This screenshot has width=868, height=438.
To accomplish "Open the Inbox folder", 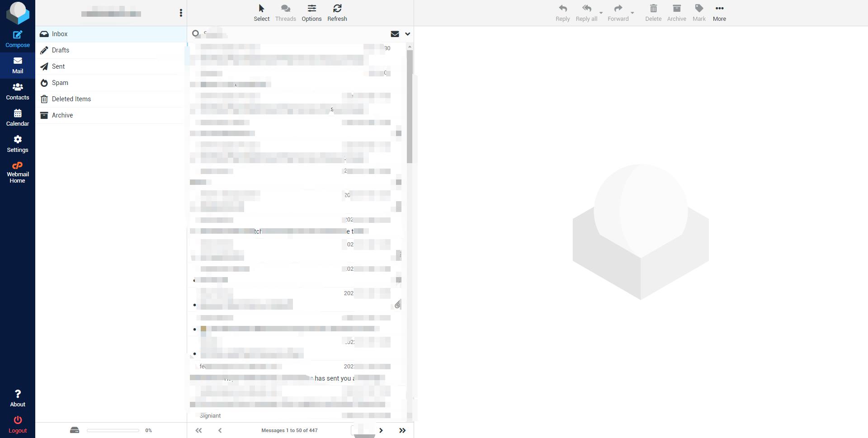I will coord(111,34).
